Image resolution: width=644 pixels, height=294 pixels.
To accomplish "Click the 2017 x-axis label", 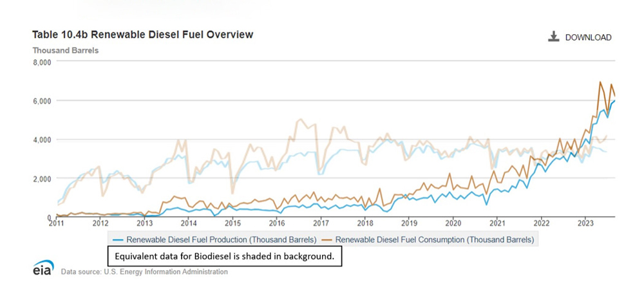I will (x=321, y=223).
